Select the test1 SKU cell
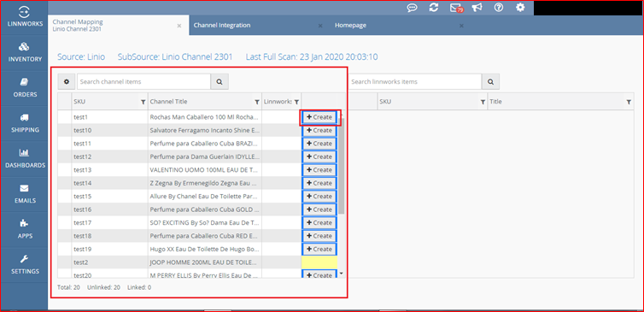This screenshot has height=312, width=644. pos(109,117)
